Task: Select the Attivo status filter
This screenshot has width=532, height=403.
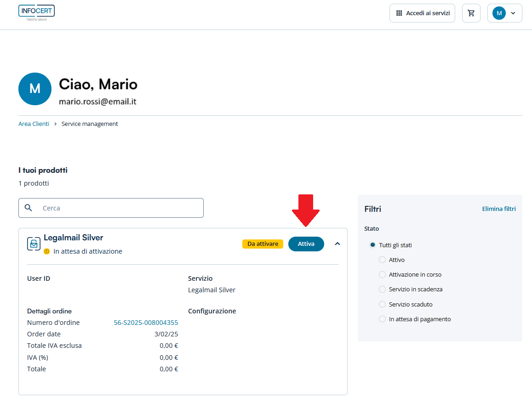Action: (382, 260)
